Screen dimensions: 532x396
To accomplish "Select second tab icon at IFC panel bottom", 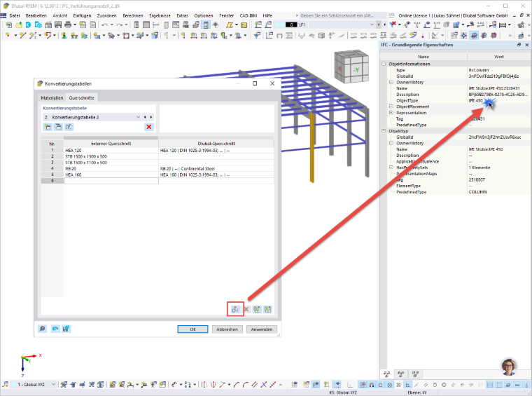I will click(x=400, y=374).
